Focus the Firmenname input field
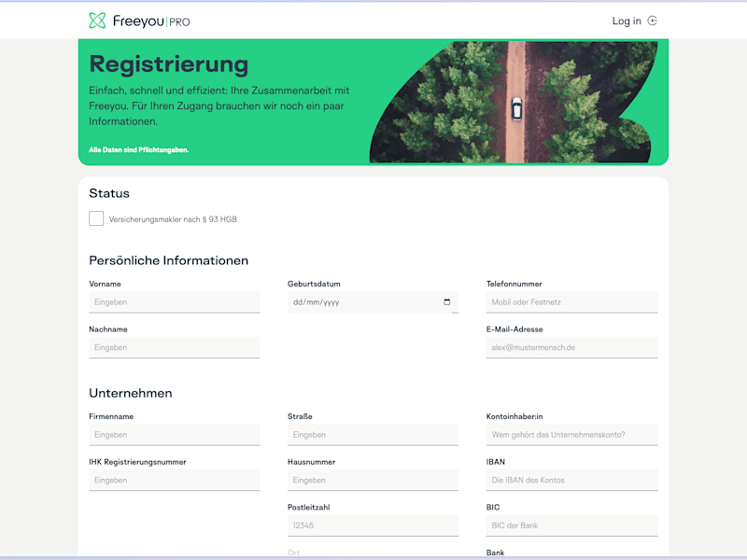 pos(175,434)
